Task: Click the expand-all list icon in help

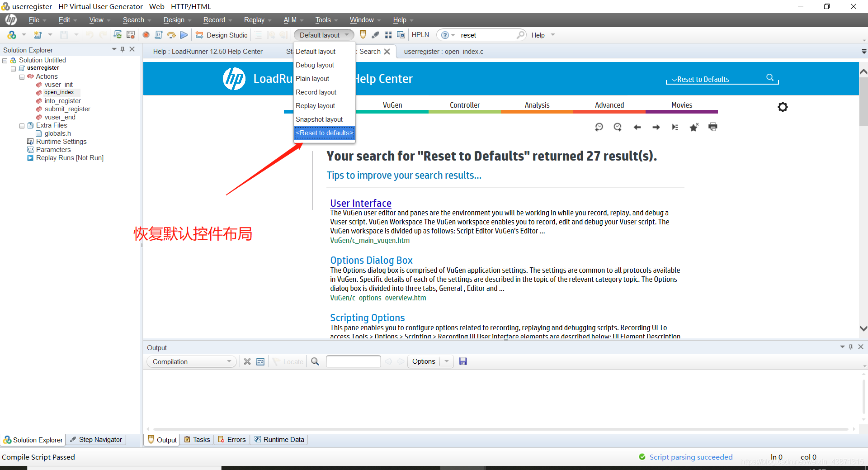Action: click(x=675, y=127)
